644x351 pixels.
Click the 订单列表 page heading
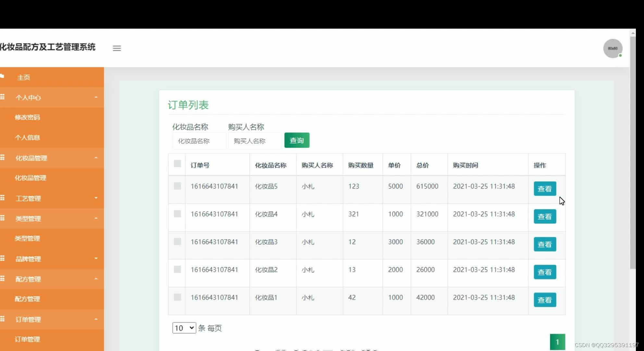click(x=188, y=105)
